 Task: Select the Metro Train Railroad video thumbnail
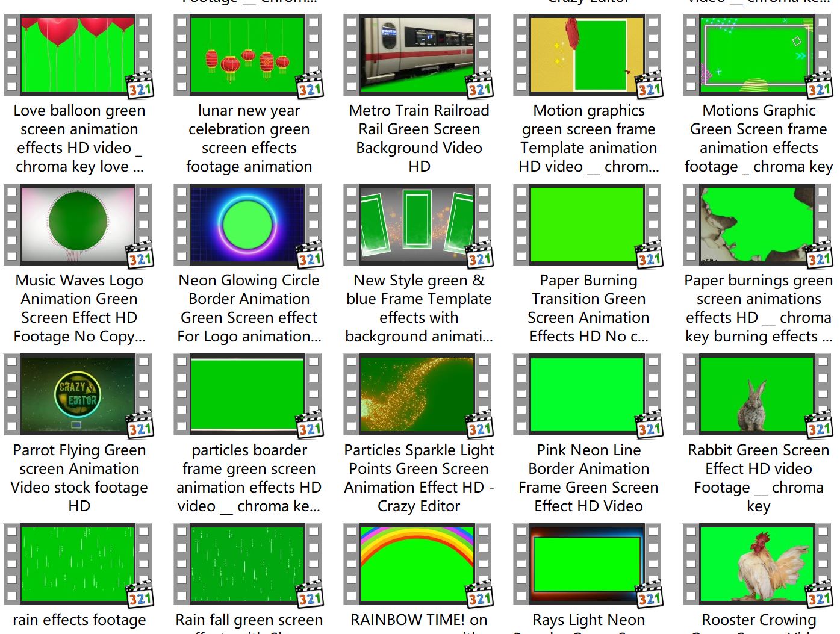[417, 55]
